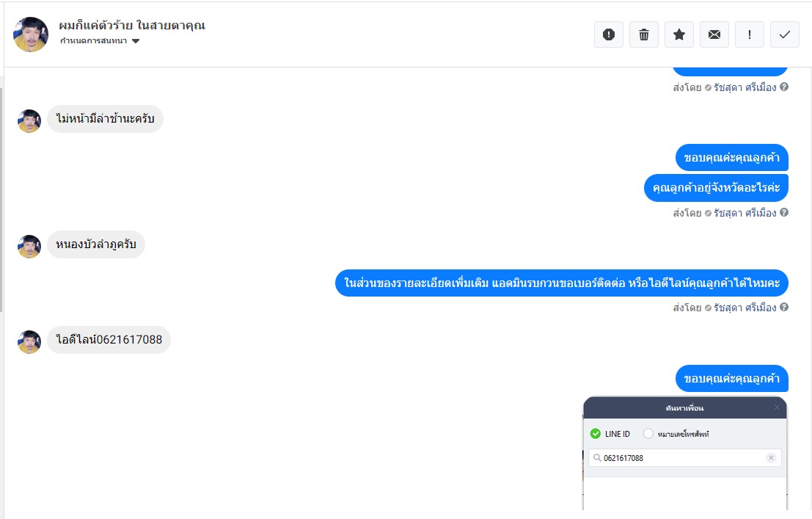Mark conversation unread with envelope icon
812x519 pixels.
(x=714, y=35)
